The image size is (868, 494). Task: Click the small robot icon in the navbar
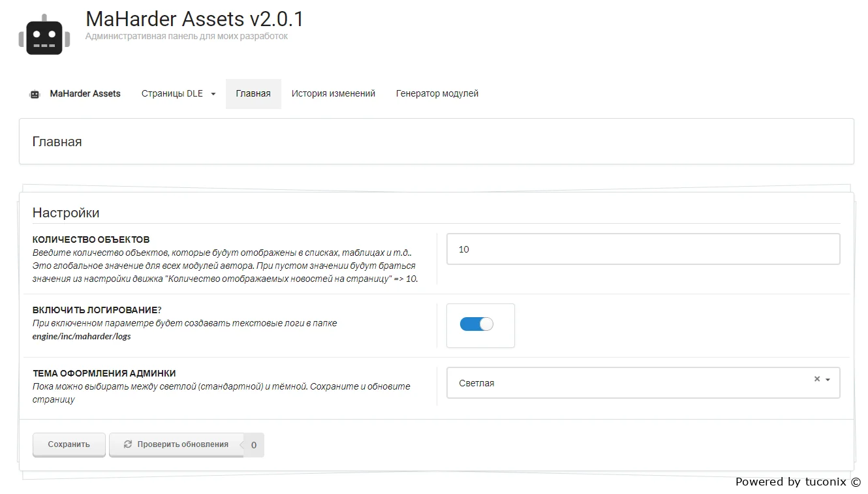pos(35,94)
